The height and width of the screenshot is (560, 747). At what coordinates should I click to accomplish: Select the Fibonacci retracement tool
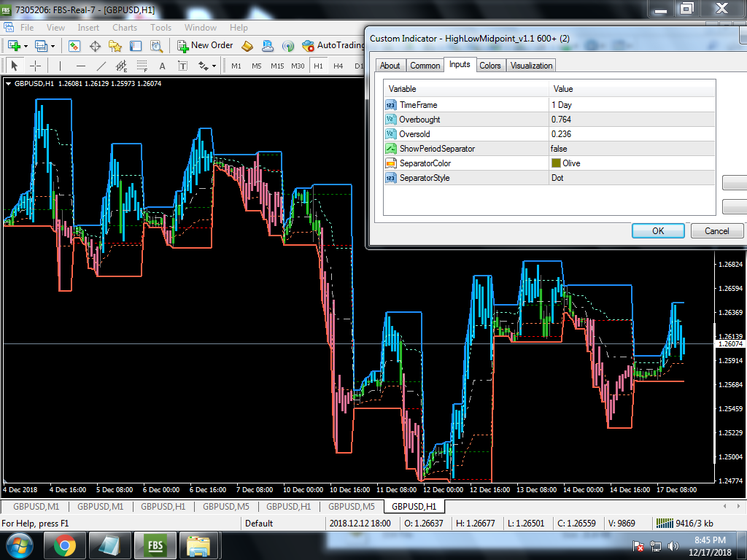tap(142, 66)
